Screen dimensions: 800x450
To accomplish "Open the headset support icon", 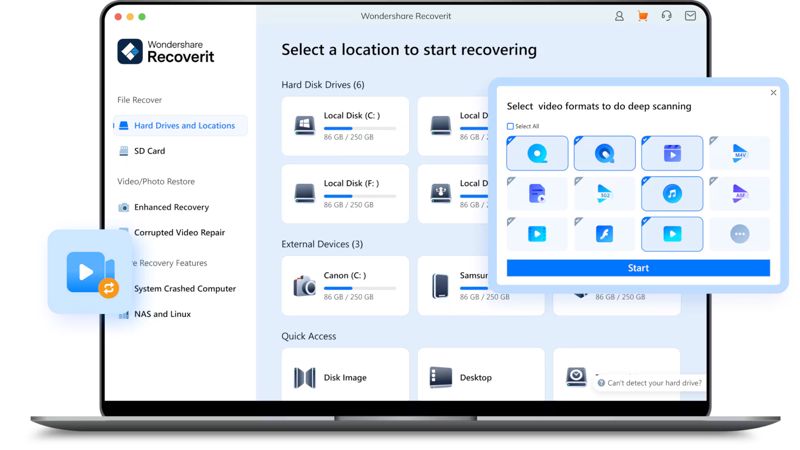I will [x=666, y=16].
